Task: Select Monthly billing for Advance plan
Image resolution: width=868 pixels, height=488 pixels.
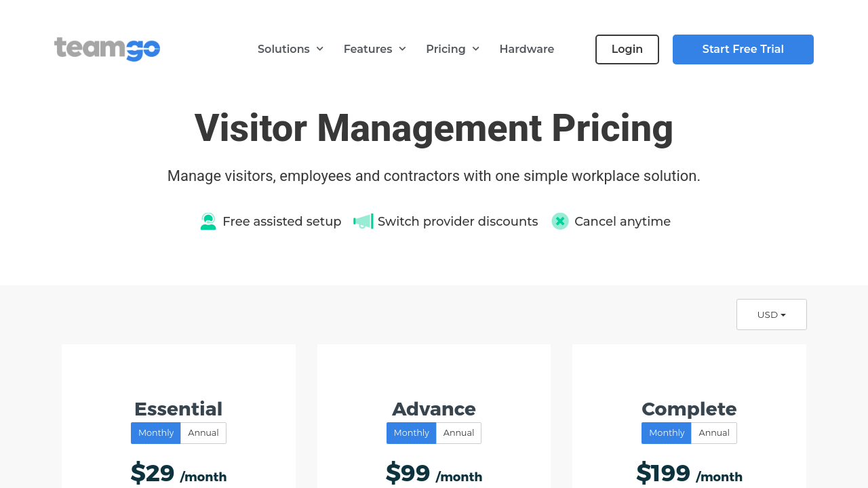Action: point(411,433)
